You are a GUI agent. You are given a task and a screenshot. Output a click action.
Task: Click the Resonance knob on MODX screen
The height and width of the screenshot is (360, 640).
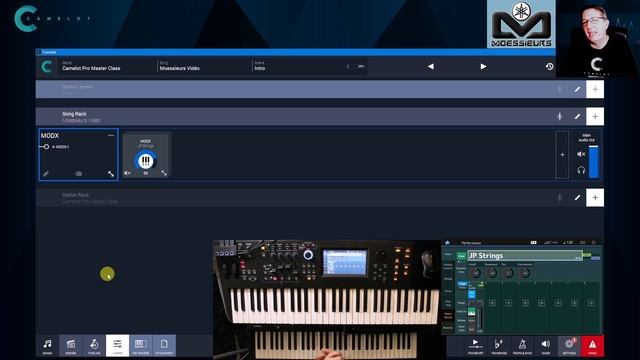492,273
